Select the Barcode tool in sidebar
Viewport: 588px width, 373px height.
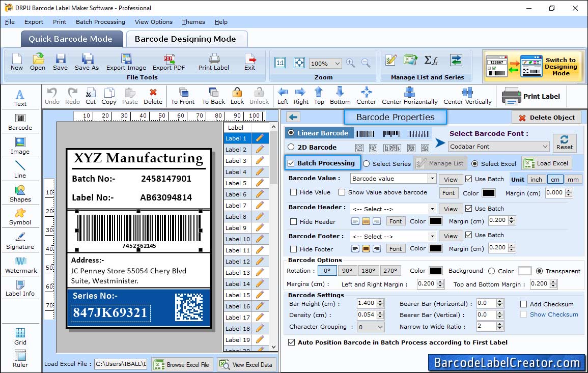point(20,122)
